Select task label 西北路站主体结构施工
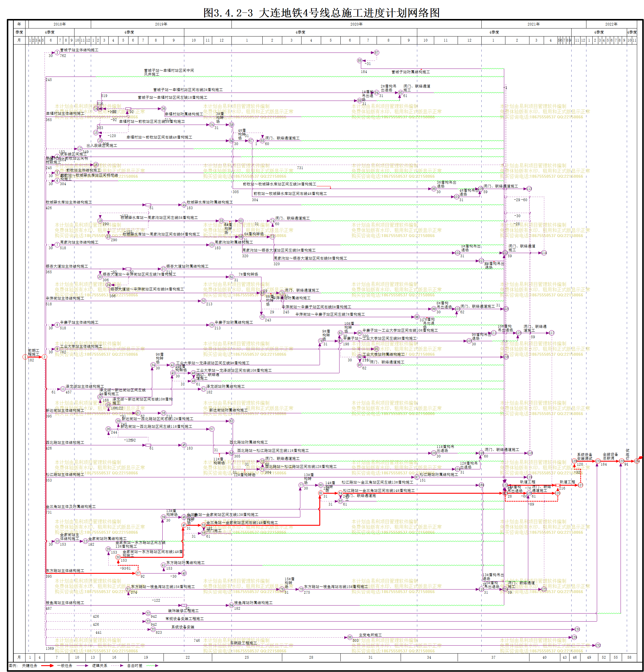 [65, 443]
